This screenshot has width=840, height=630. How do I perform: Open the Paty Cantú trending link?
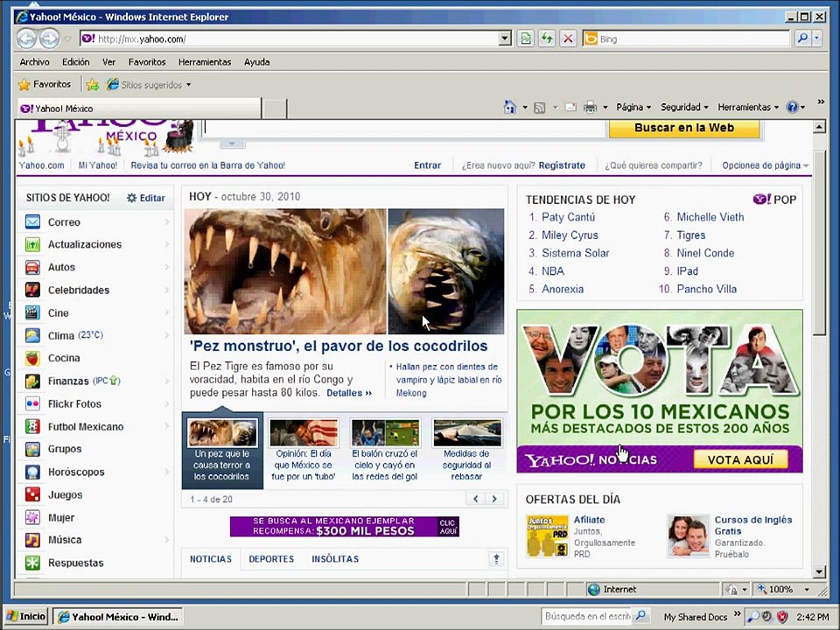point(568,217)
